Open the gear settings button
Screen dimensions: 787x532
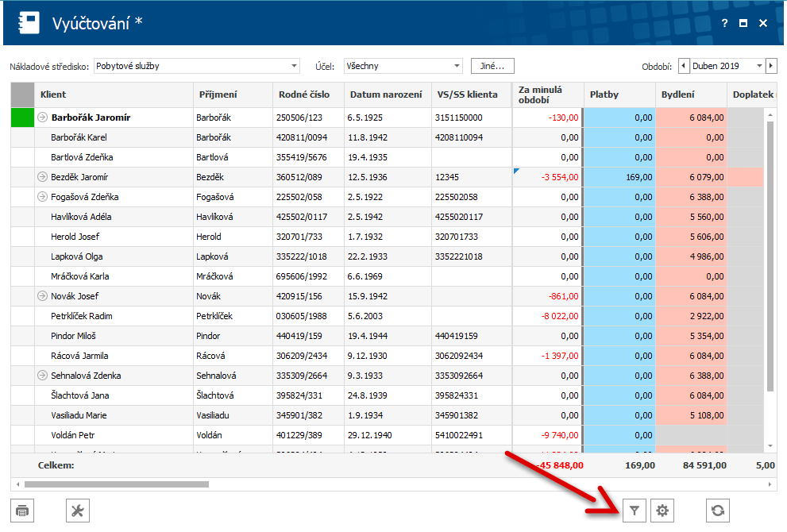pos(662,511)
